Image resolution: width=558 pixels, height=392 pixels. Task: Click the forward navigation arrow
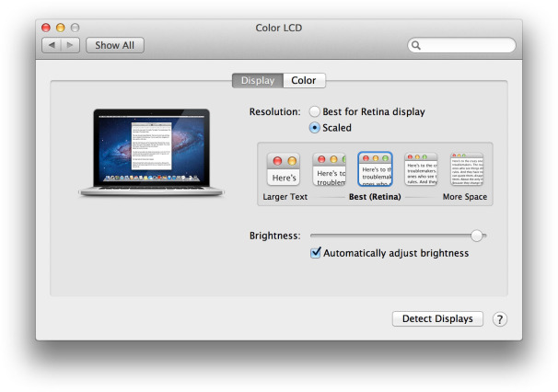pyautogui.click(x=70, y=45)
